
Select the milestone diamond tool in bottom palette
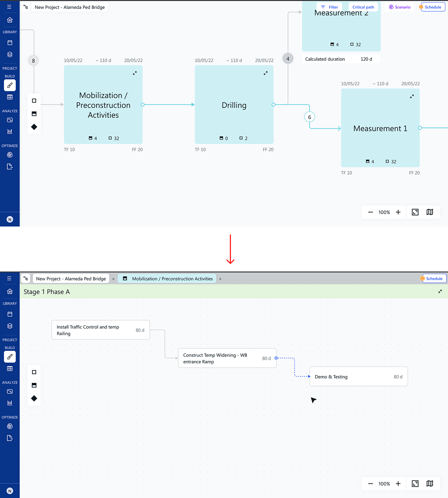click(x=34, y=398)
